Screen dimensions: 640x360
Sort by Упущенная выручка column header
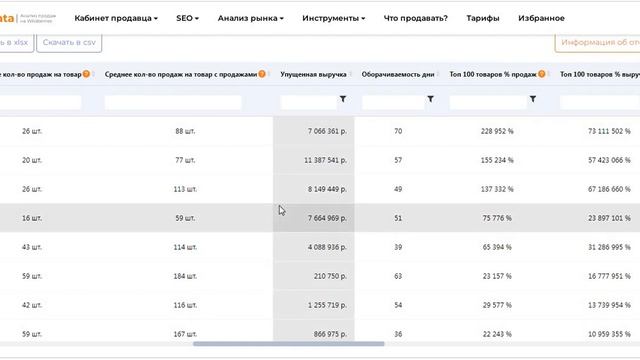click(313, 74)
